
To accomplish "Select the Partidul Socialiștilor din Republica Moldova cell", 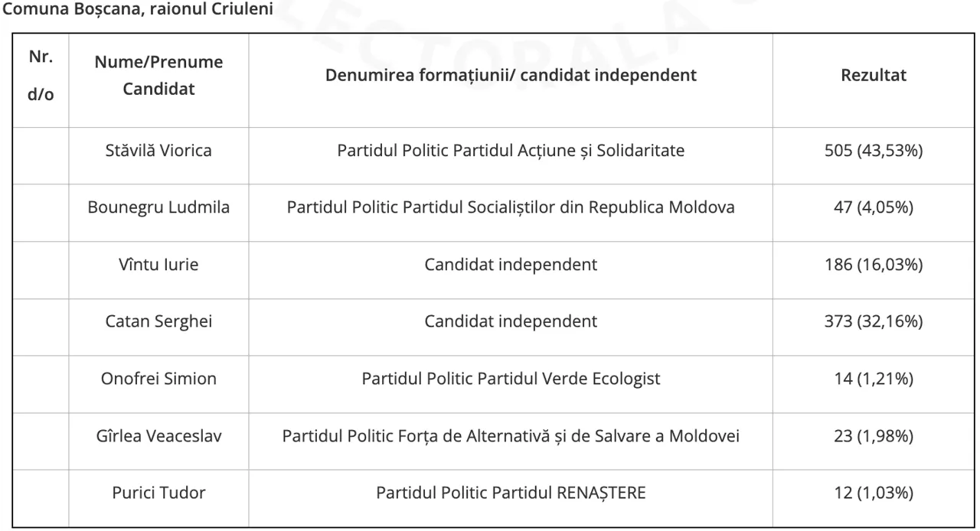I will coord(511,207).
